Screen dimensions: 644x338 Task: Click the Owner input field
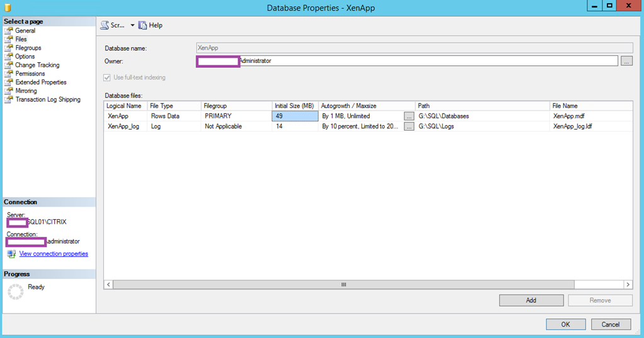click(x=407, y=61)
